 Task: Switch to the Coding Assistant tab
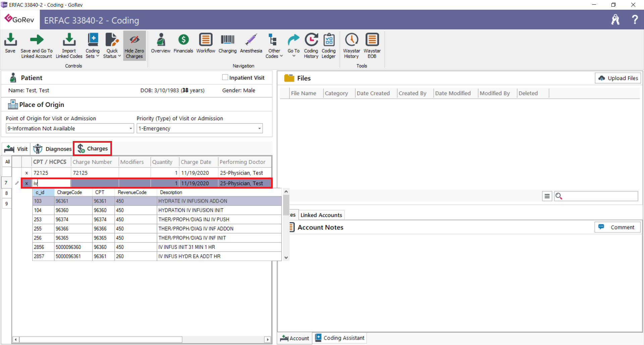340,338
